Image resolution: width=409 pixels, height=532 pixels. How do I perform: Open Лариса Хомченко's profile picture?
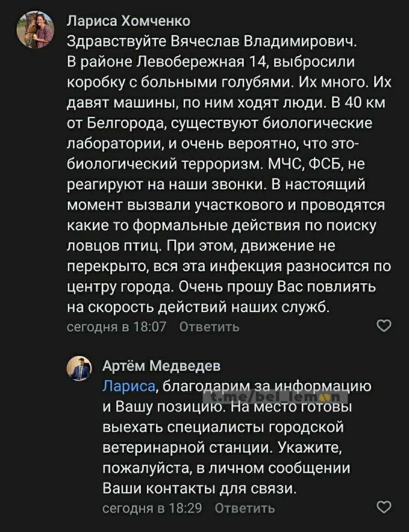tap(35, 30)
